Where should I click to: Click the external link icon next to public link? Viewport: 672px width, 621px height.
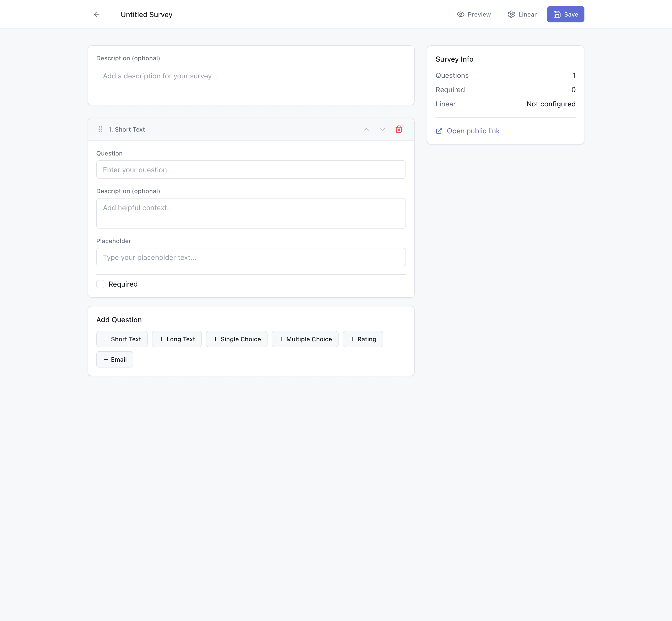[x=439, y=131]
